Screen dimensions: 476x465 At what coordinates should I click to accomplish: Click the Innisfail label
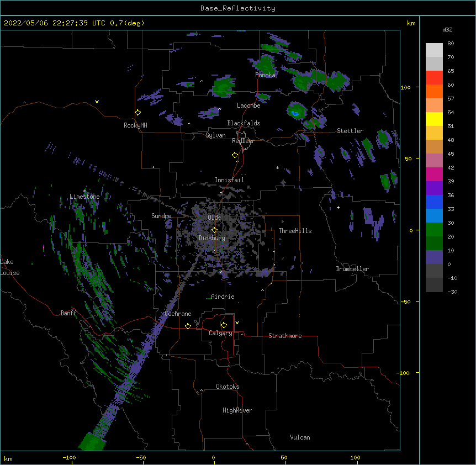pyautogui.click(x=229, y=180)
